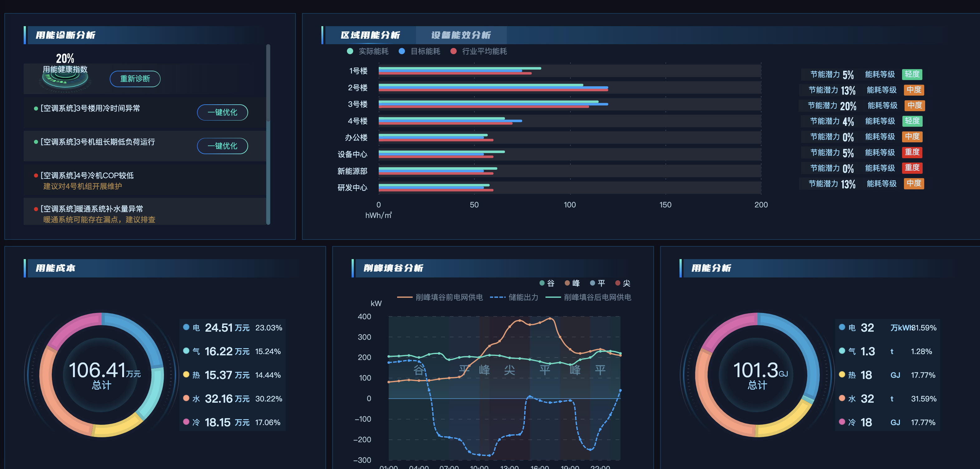The width and height of the screenshot is (980, 469).
Task: Click the 用能成本 panel title
Action: point(55,268)
